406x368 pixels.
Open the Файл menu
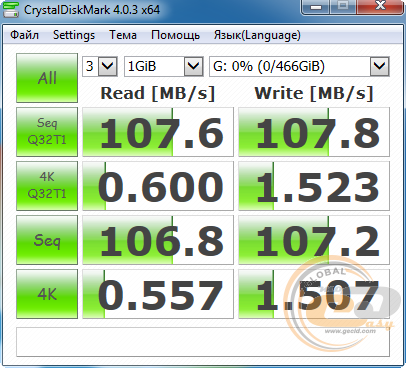tap(24, 35)
